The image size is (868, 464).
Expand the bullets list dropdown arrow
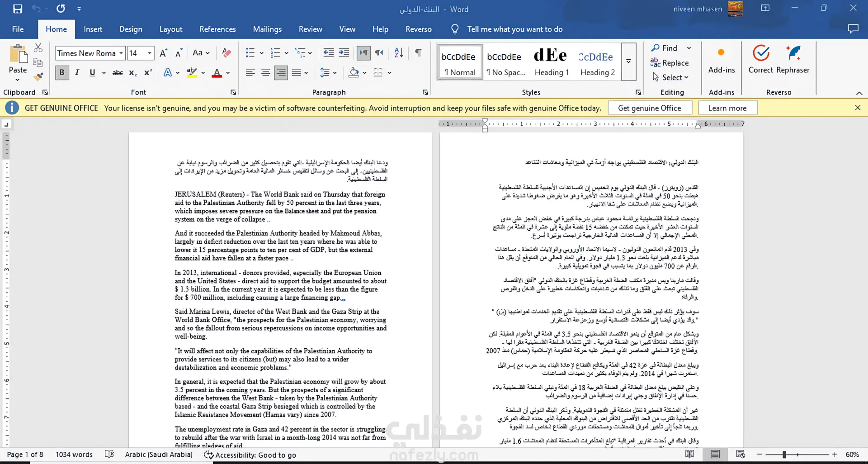261,53
